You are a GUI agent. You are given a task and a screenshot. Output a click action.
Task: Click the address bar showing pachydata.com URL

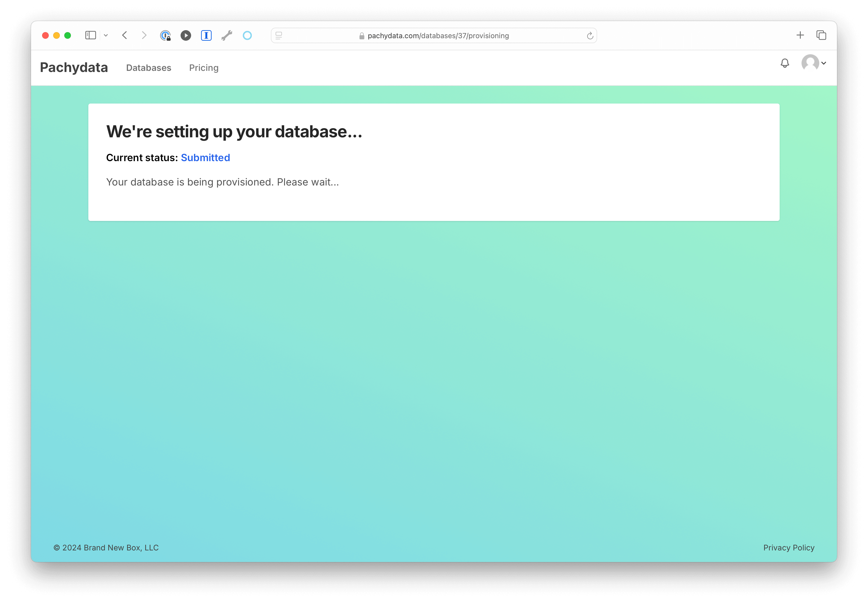tap(434, 35)
